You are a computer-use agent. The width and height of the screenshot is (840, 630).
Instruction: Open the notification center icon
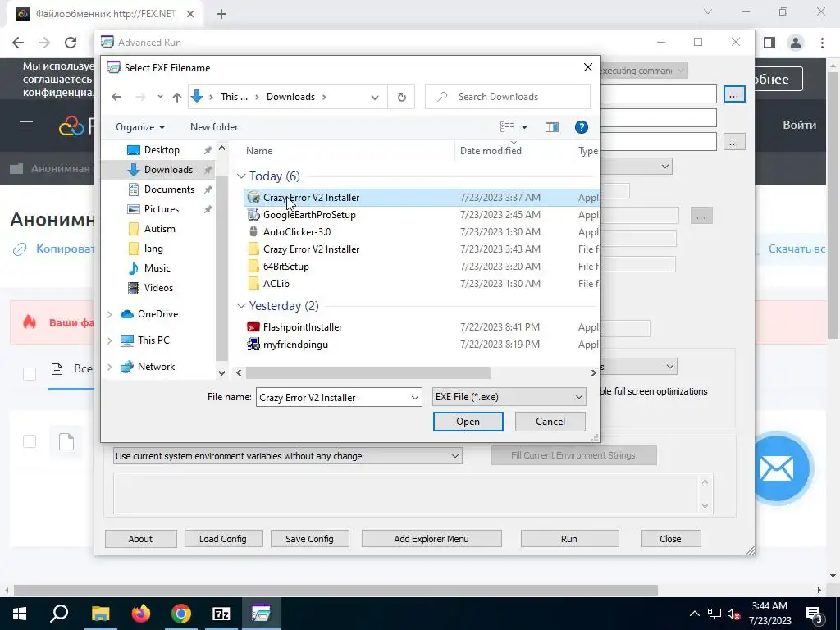click(x=815, y=614)
